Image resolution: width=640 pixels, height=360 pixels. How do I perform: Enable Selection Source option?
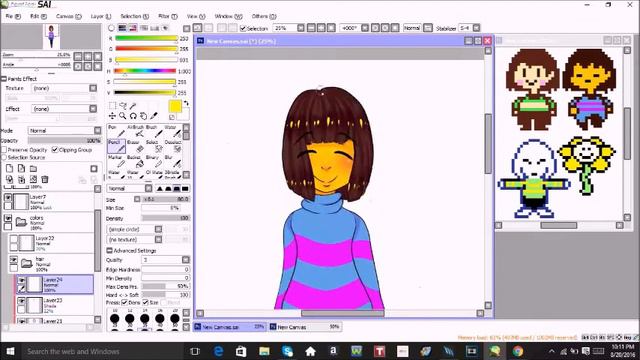pos(4,157)
